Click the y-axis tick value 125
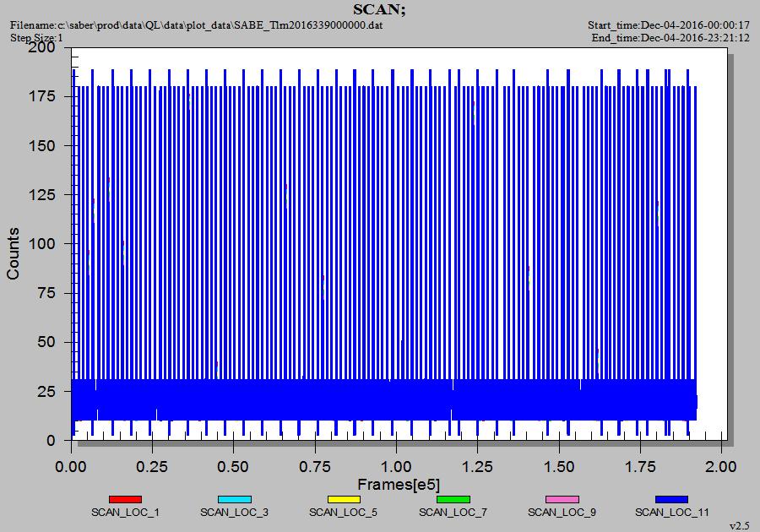This screenshot has height=532, width=760. (x=42, y=195)
